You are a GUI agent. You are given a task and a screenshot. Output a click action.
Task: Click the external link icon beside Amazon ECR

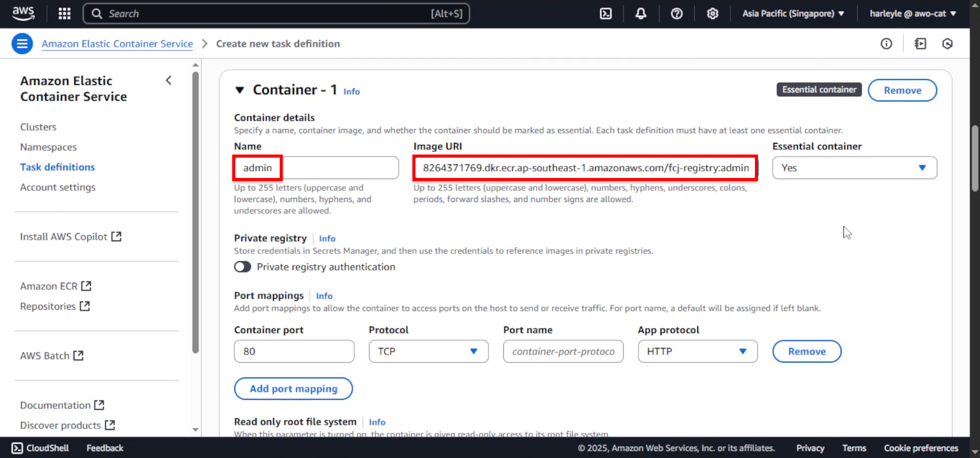(x=86, y=286)
